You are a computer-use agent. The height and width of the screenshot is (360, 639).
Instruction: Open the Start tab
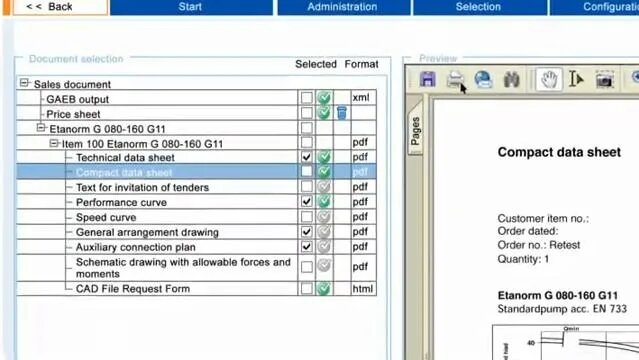pos(191,7)
